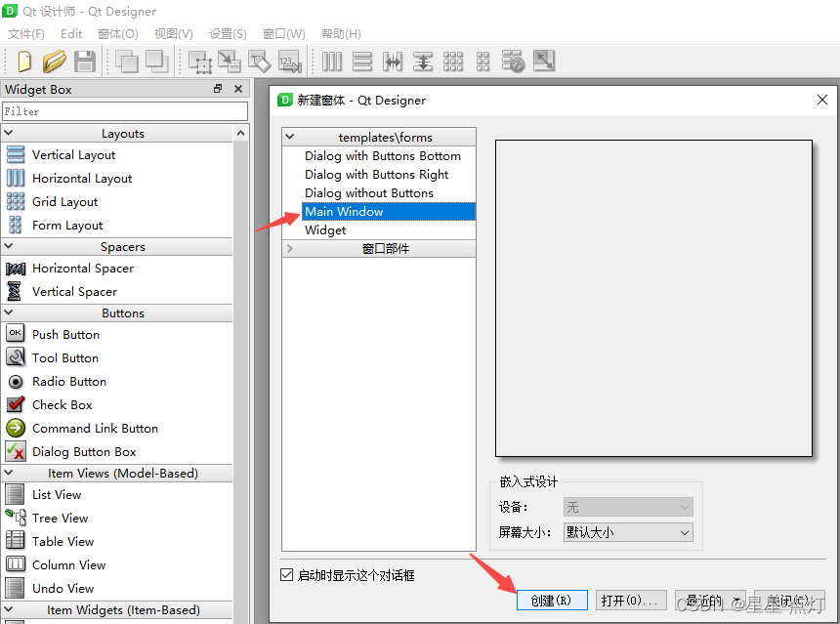840x624 pixels.
Task: Click the 创建(R) button
Action: [x=552, y=601]
